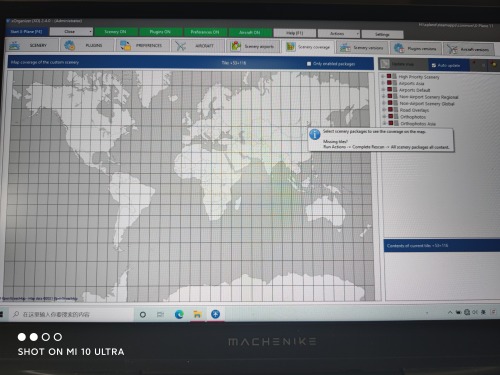Switch to the Scenery versions tab
The width and height of the screenshot is (500, 375).
362,48
